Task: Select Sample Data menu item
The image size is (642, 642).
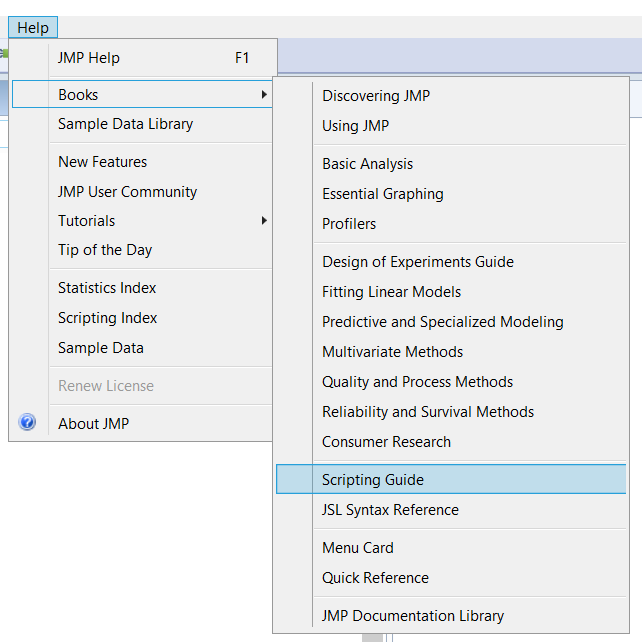Action: [100, 348]
